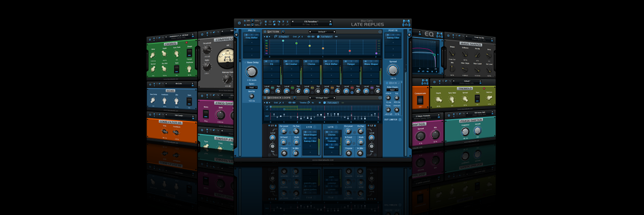Select the Tremolo slot in L2 FX

332,141
